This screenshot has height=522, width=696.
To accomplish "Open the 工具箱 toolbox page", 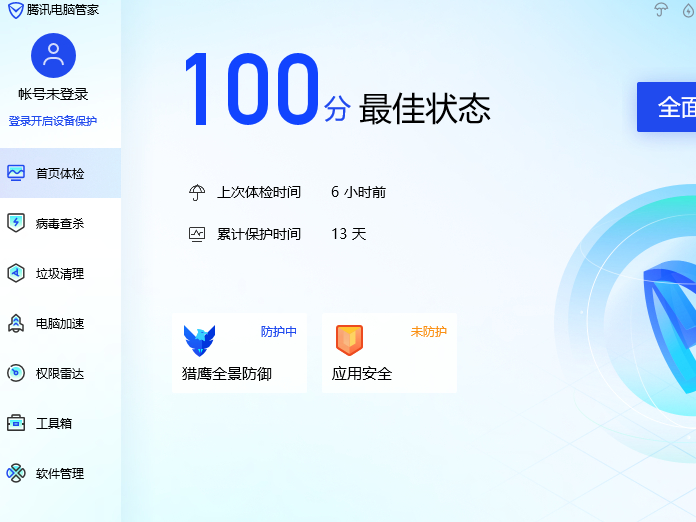I will pyautogui.click(x=60, y=423).
